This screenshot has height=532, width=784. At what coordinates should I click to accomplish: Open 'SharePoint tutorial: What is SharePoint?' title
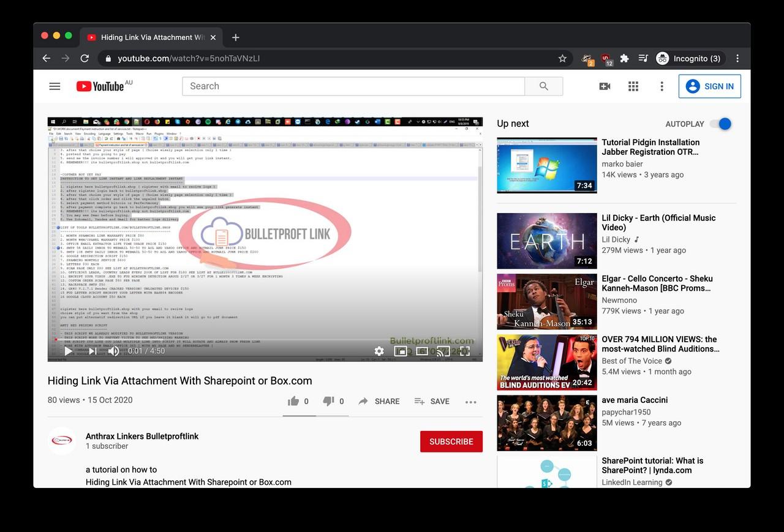click(x=652, y=465)
